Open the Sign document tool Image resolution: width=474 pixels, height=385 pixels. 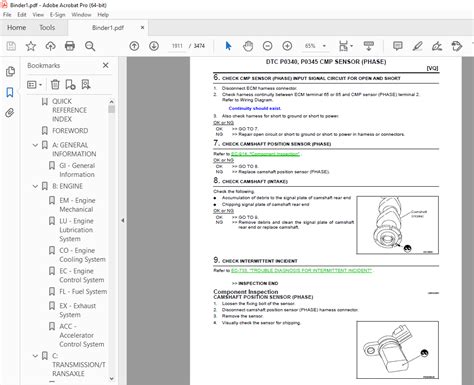point(437,46)
